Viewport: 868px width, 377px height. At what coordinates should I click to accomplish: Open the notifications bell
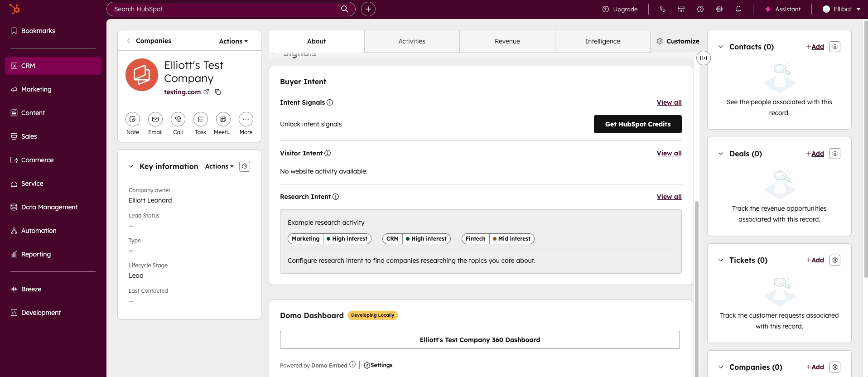[738, 9]
